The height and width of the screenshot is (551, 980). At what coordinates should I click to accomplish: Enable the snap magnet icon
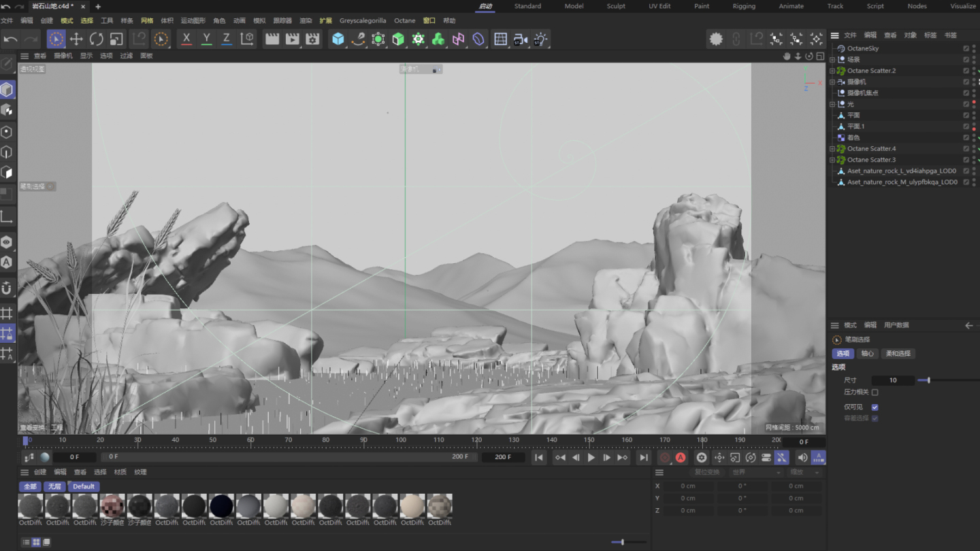point(7,288)
